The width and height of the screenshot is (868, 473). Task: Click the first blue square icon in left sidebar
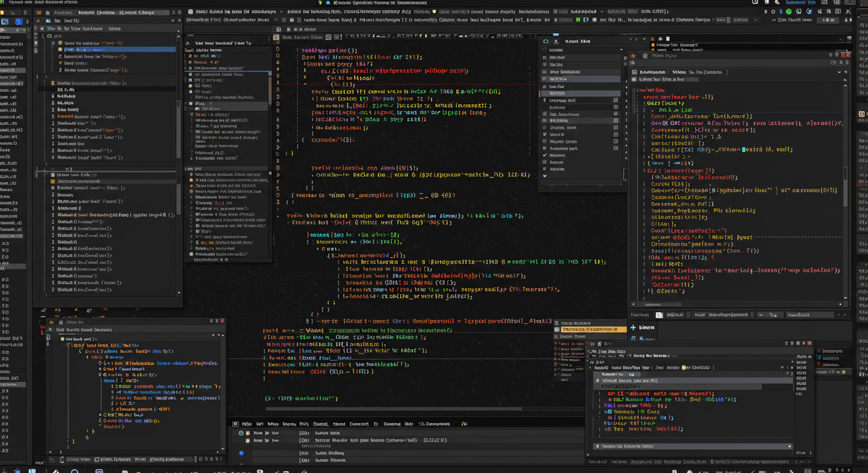pyautogui.click(x=5, y=22)
